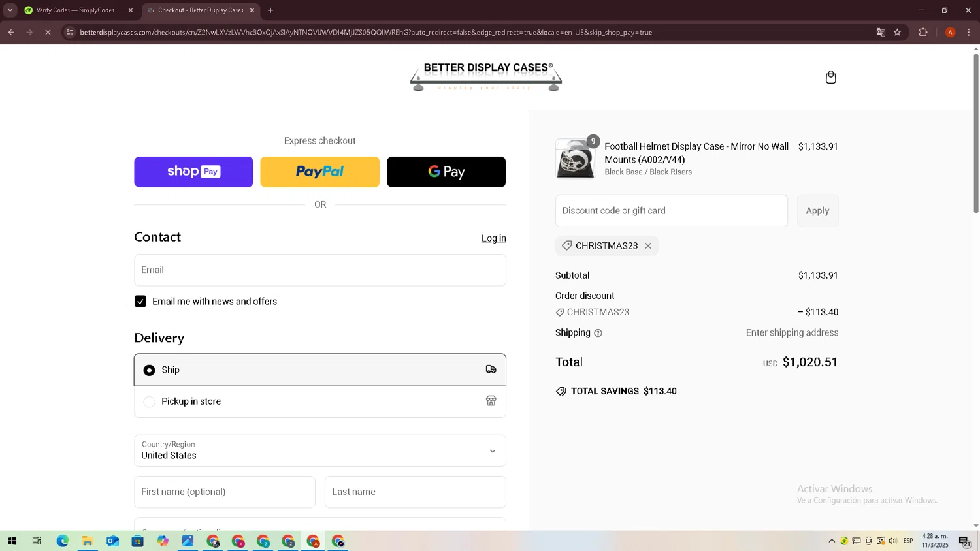Launch Microsoft Edge from the taskbar
The height and width of the screenshot is (551, 980).
tap(62, 541)
